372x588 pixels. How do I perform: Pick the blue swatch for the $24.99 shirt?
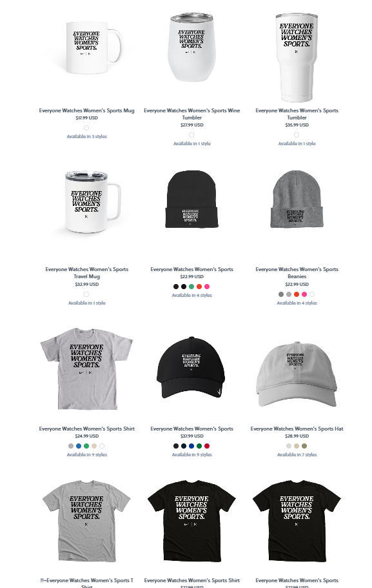pos(79,446)
